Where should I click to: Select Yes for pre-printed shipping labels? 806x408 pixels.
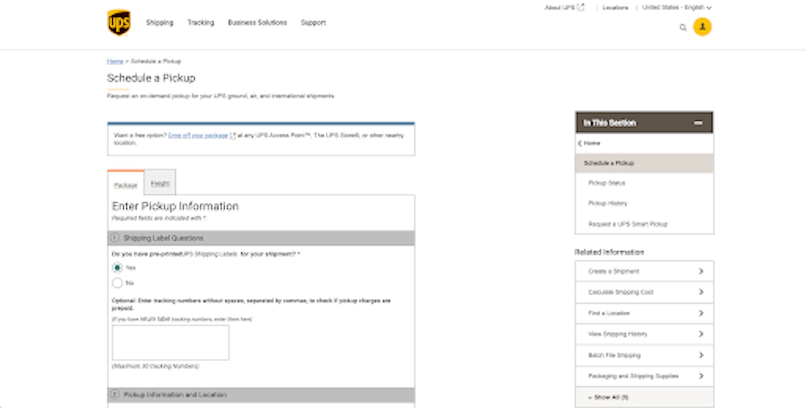117,268
